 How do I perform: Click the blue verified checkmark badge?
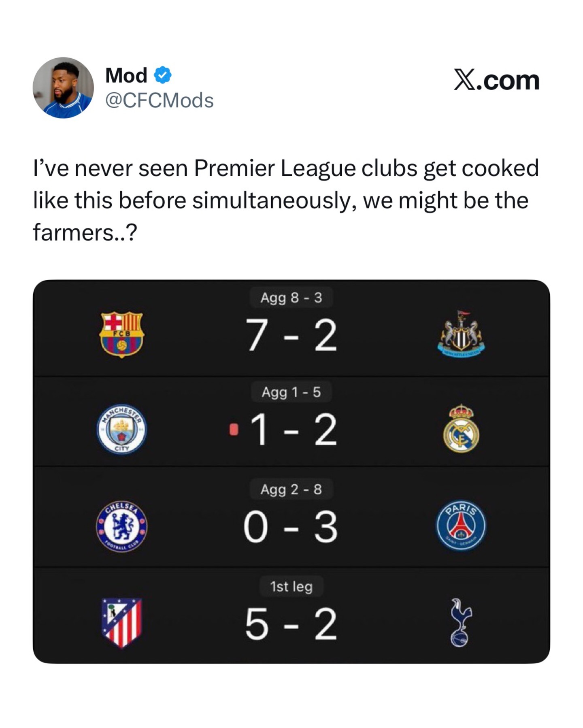(163, 75)
